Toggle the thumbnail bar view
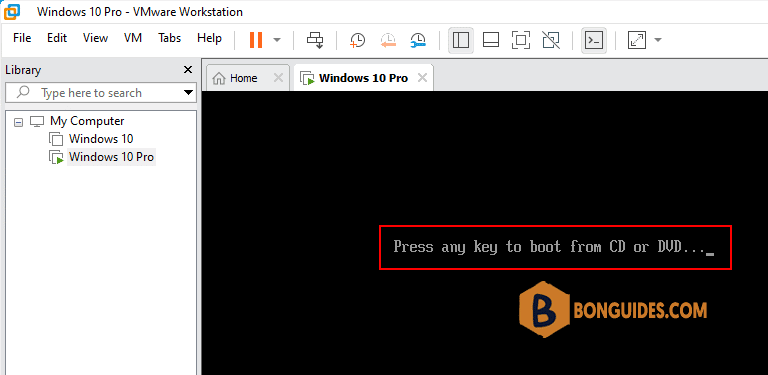The height and width of the screenshot is (375, 768). (490, 40)
